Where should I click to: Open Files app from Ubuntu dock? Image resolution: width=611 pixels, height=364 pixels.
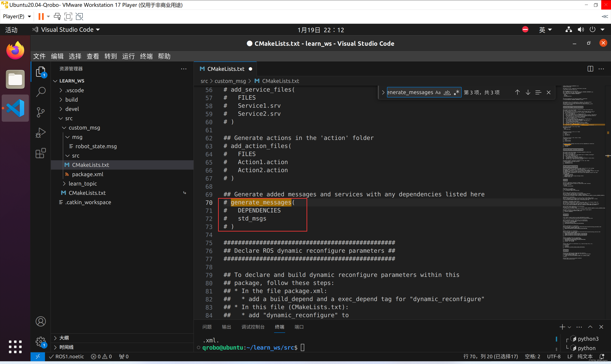15,79
